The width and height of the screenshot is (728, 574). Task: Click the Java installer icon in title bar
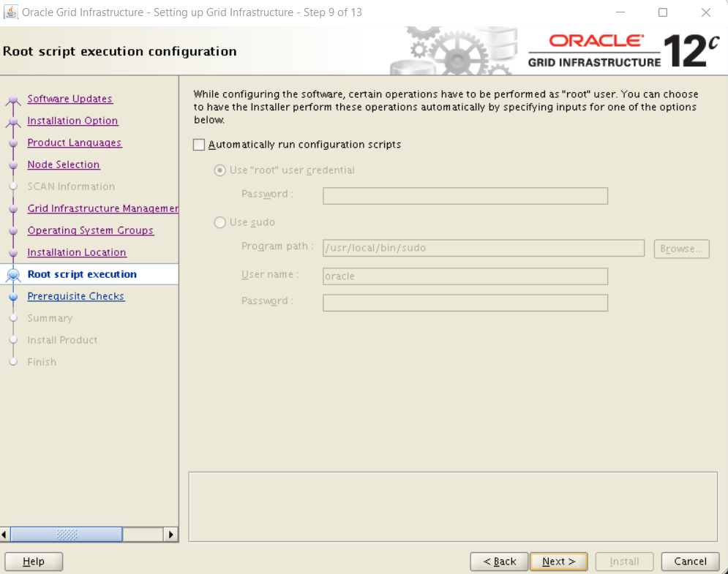pyautogui.click(x=11, y=12)
